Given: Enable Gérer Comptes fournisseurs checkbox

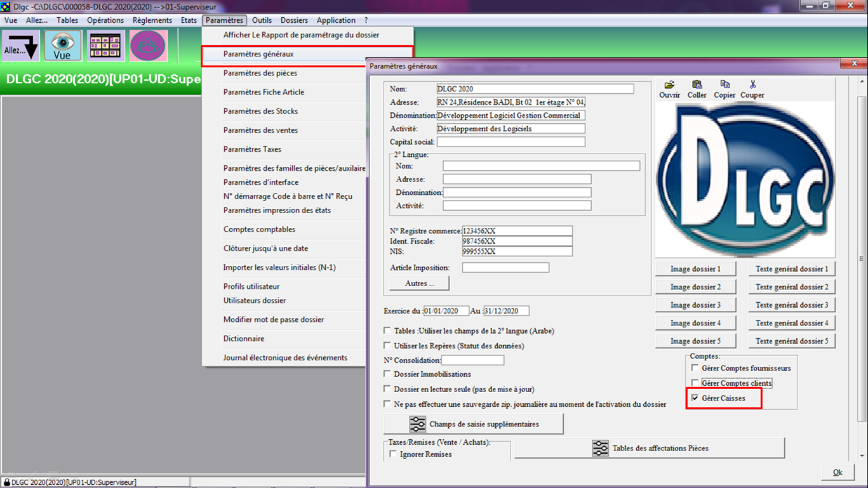Looking at the screenshot, I should 695,368.
